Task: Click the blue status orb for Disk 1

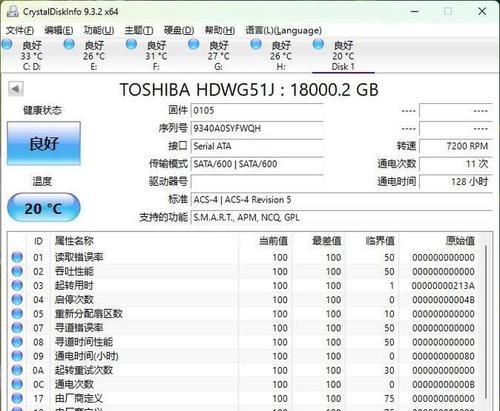Action: click(318, 44)
